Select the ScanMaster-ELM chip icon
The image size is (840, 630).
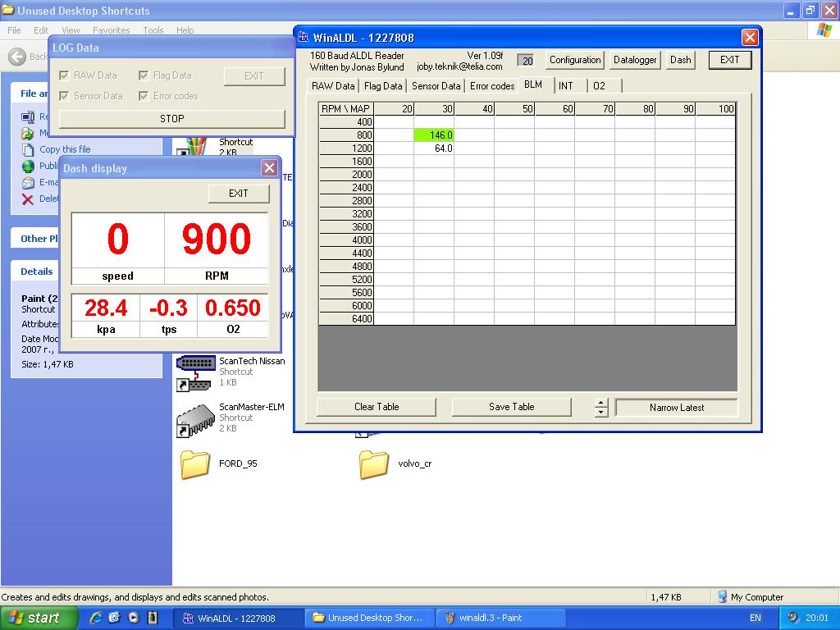195,419
